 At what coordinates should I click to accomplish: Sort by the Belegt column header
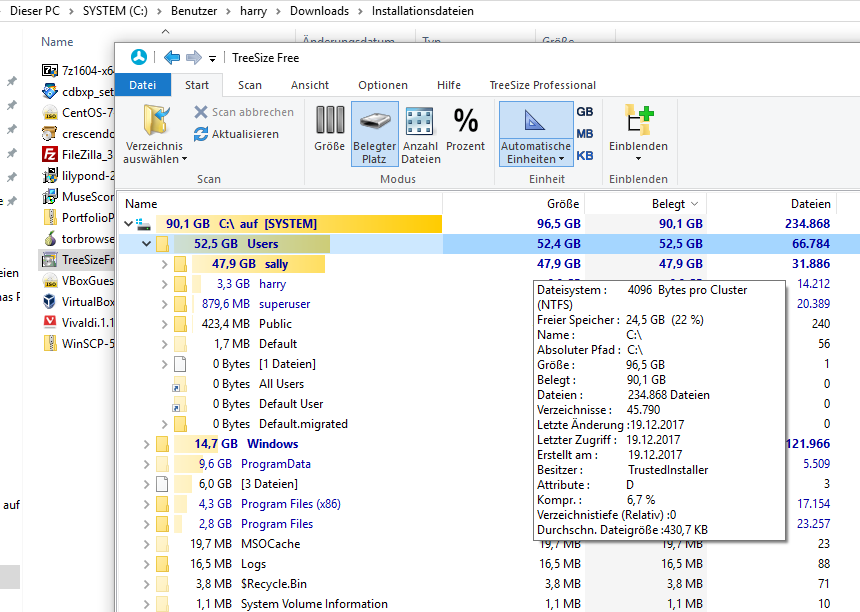point(646,203)
